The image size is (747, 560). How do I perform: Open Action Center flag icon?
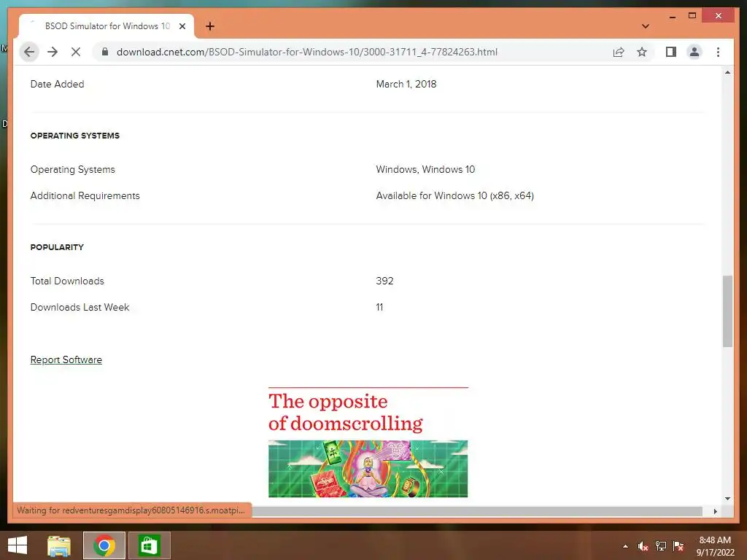678,546
